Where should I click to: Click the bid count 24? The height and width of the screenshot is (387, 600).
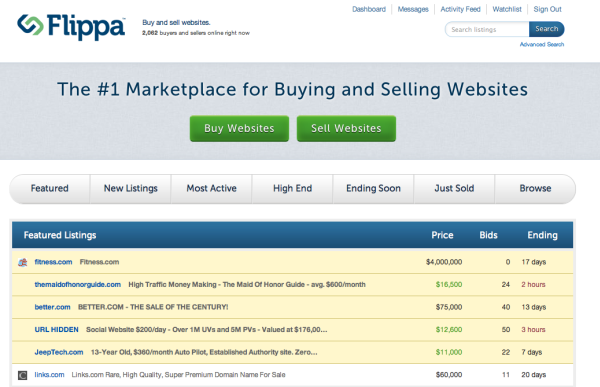coord(506,285)
